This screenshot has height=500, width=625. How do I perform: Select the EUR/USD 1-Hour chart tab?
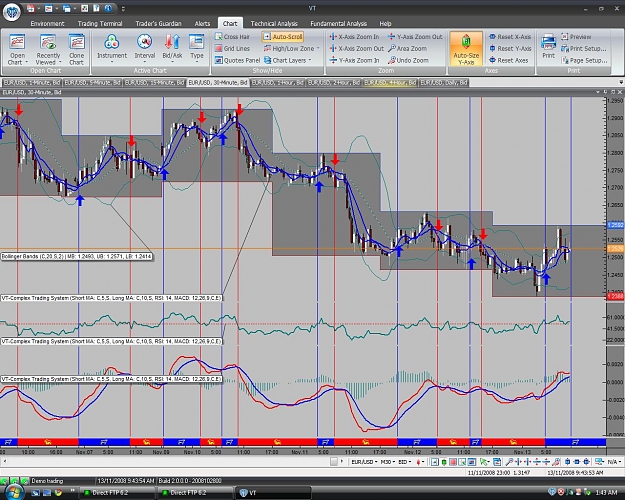coord(278,83)
